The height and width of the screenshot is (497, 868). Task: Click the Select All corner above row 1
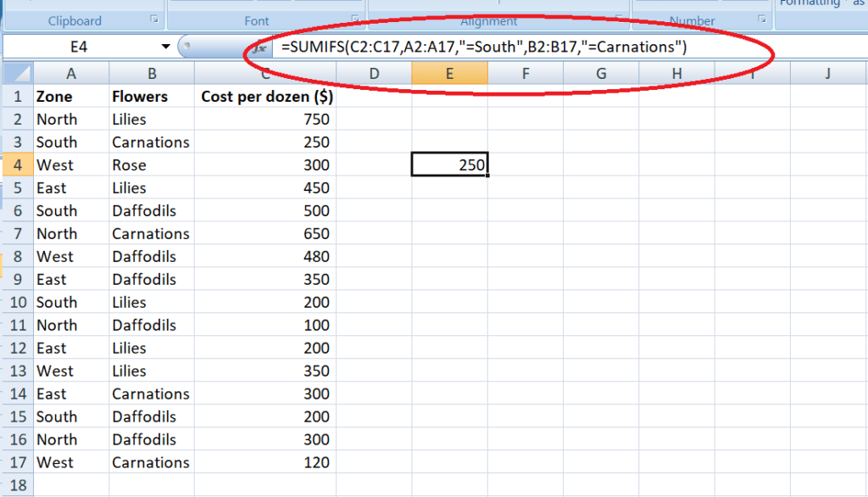pyautogui.click(x=17, y=74)
